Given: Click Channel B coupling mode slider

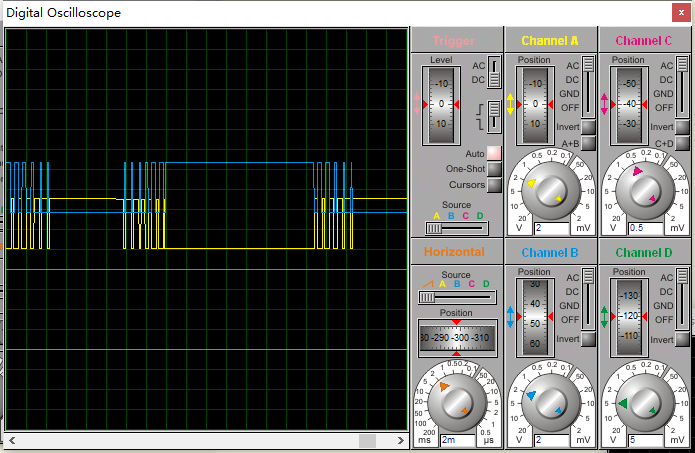Looking at the screenshot, I should pos(588,298).
